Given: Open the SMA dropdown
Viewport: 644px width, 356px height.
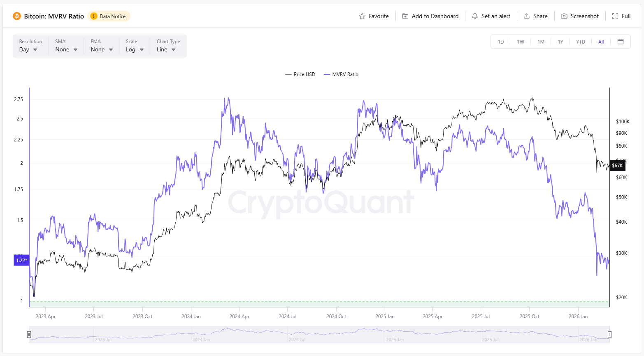Looking at the screenshot, I should (66, 49).
